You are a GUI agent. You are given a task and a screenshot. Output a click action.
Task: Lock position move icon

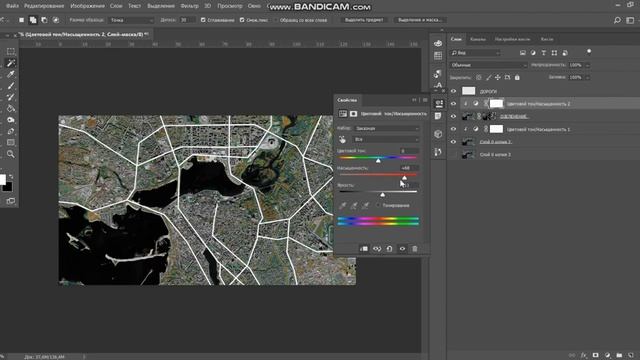pos(498,77)
